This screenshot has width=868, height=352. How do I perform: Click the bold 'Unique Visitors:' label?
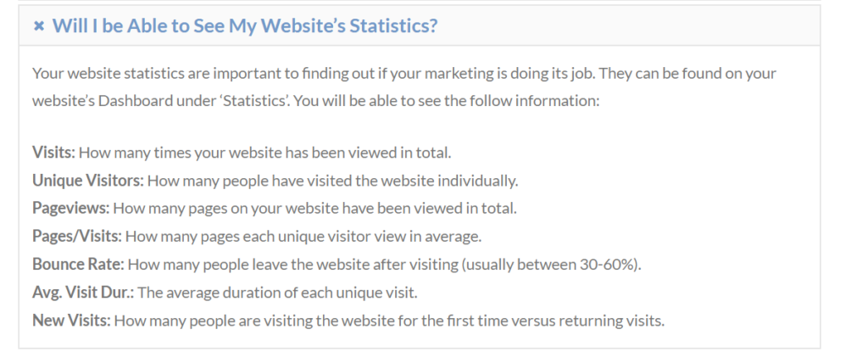coord(88,181)
